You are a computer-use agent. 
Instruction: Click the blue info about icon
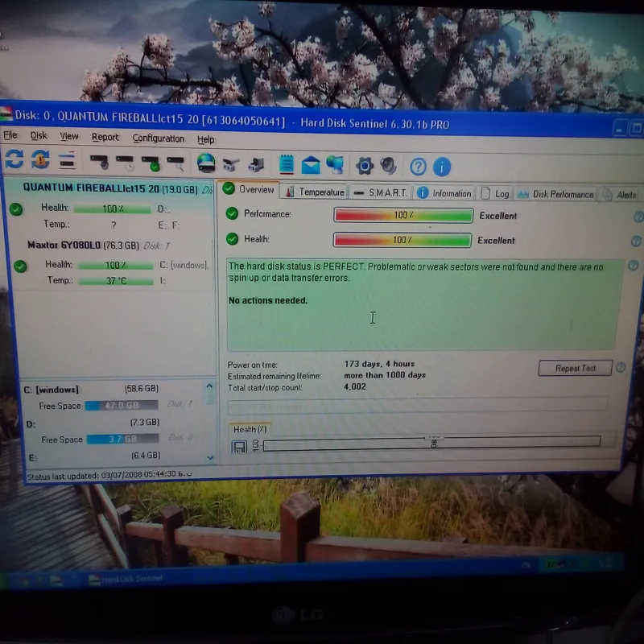coord(442,167)
